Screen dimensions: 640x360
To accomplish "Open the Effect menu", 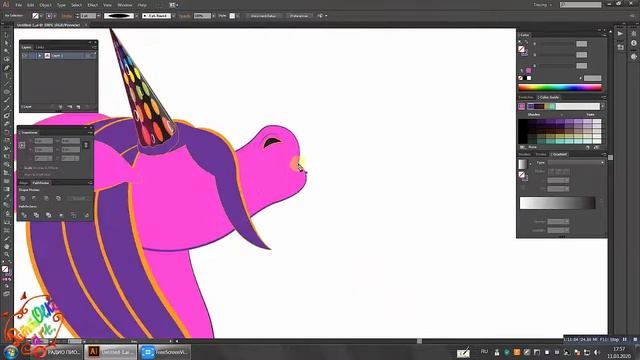I will click(93, 5).
